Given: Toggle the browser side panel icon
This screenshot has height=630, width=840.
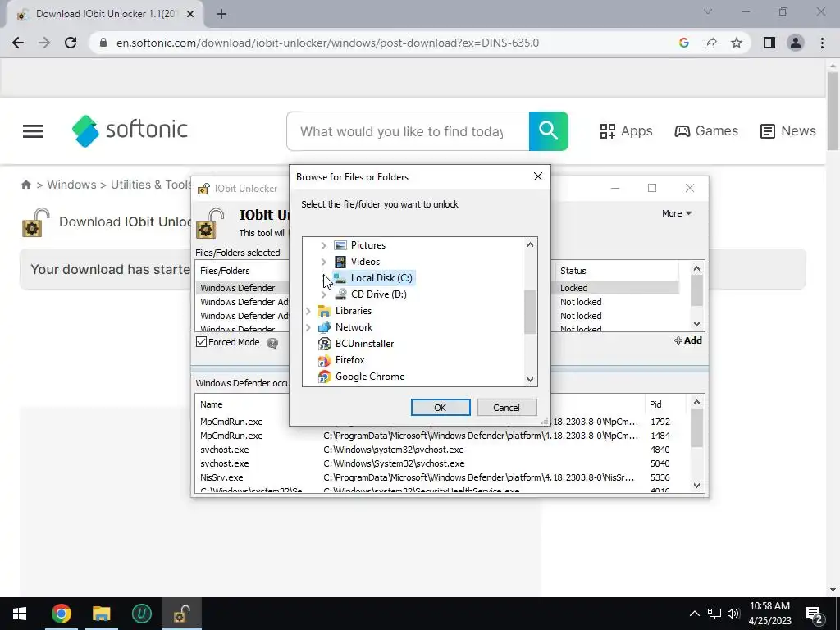Looking at the screenshot, I should pyautogui.click(x=769, y=43).
